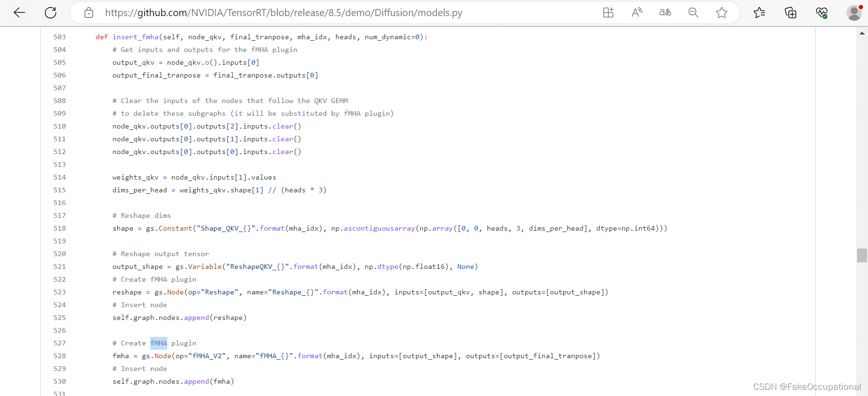Click the vertical scrollbar thumb
The height and width of the screenshot is (396, 868).
click(x=862, y=255)
